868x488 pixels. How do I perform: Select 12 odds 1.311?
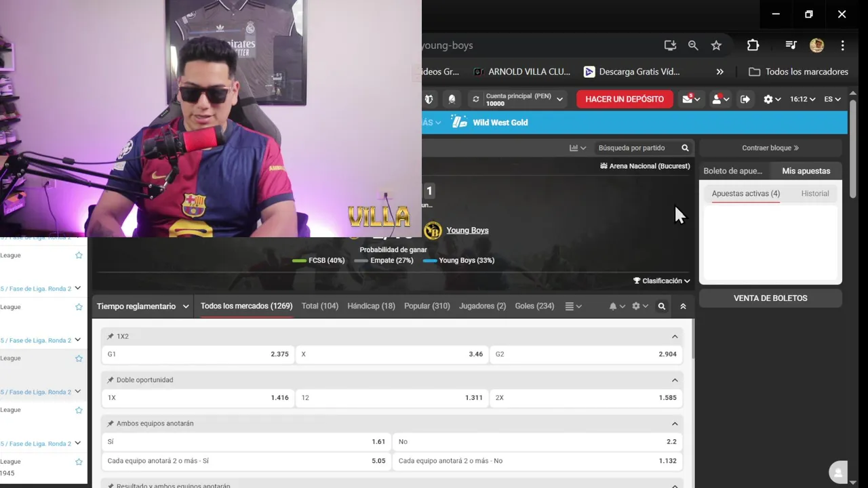pyautogui.click(x=392, y=398)
